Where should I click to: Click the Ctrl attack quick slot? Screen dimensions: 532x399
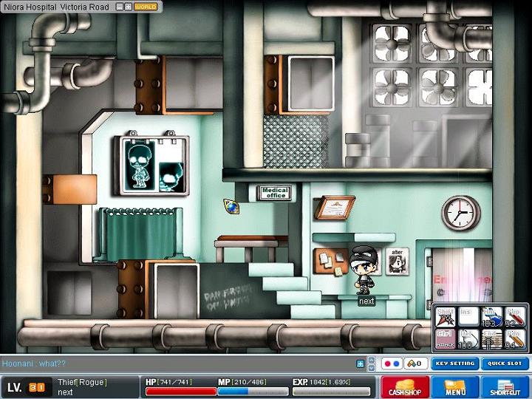445,338
